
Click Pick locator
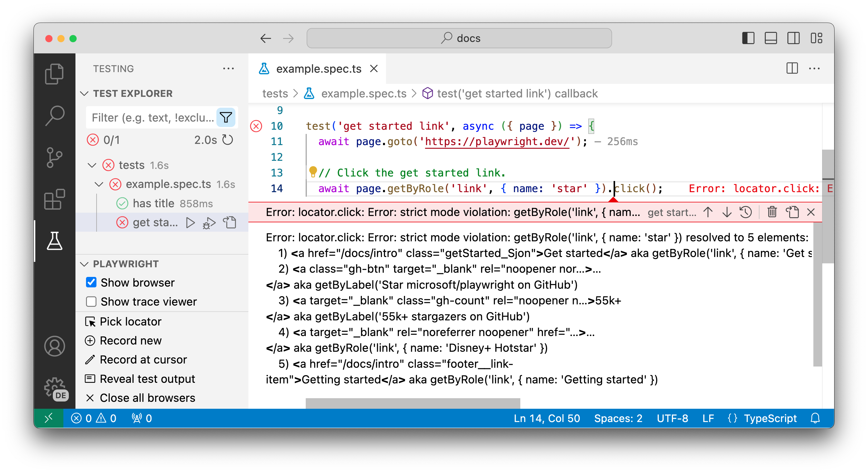[x=130, y=321]
